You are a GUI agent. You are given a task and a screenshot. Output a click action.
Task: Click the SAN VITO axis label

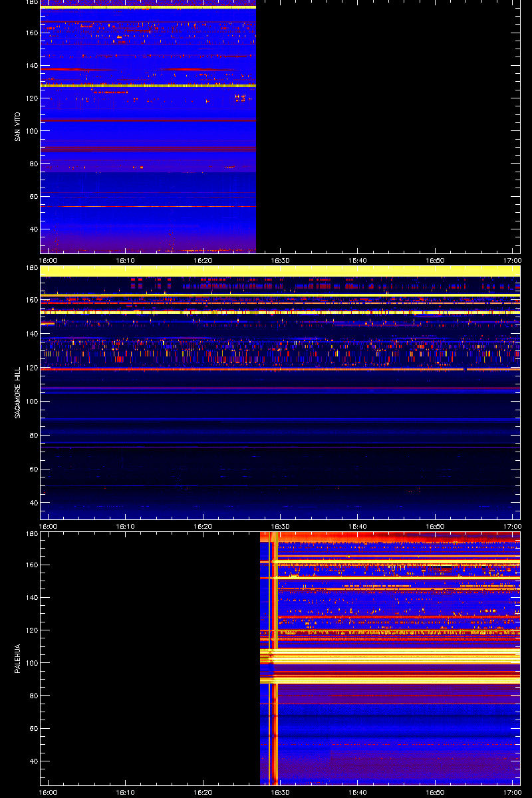pyautogui.click(x=18, y=126)
